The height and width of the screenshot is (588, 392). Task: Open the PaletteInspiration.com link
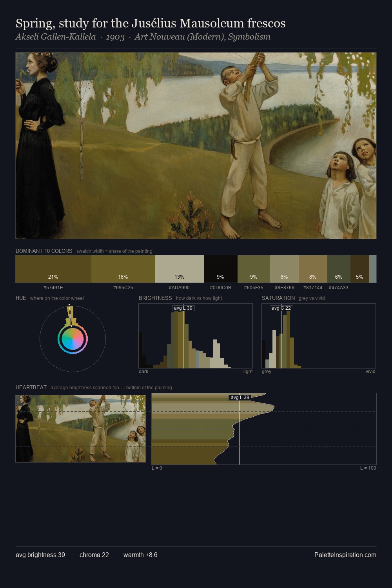coord(345,555)
